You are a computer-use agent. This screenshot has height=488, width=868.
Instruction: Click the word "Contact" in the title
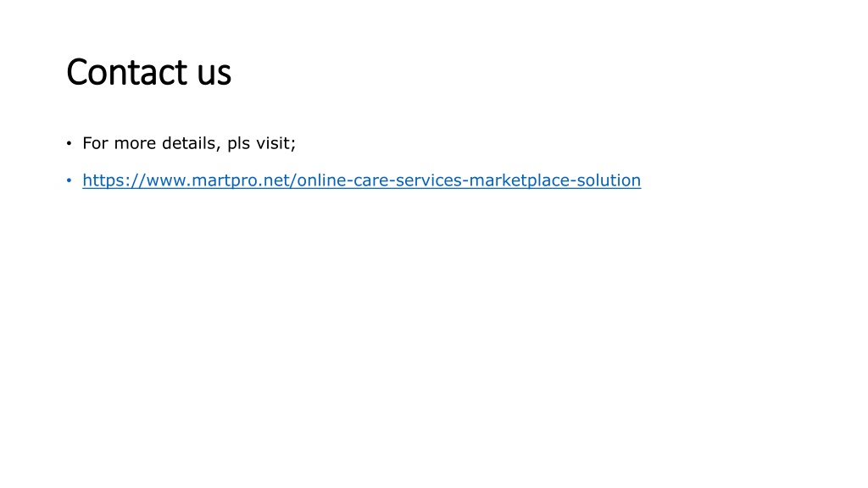tap(127, 73)
